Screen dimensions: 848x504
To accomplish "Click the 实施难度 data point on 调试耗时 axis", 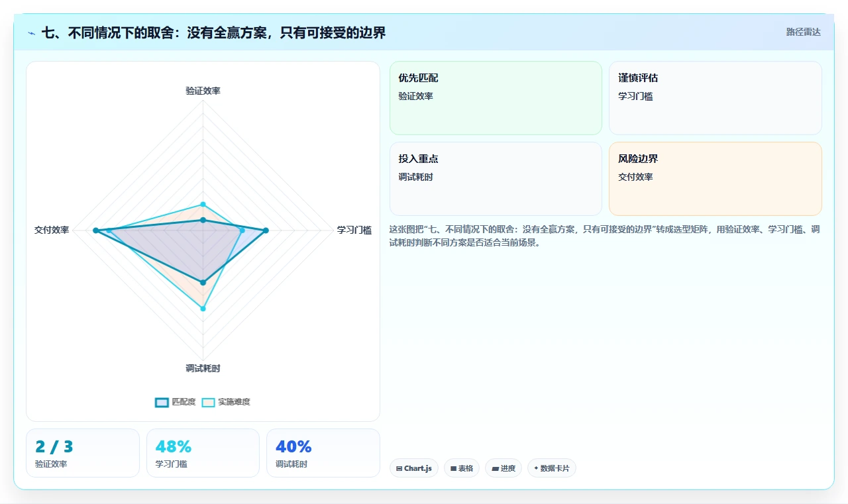I will (x=203, y=309).
